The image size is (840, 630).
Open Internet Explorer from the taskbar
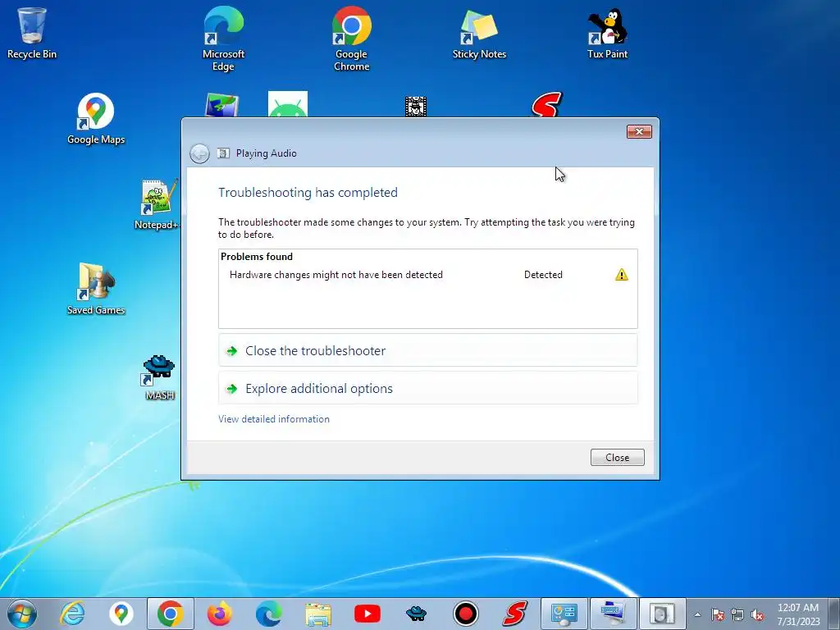click(72, 614)
